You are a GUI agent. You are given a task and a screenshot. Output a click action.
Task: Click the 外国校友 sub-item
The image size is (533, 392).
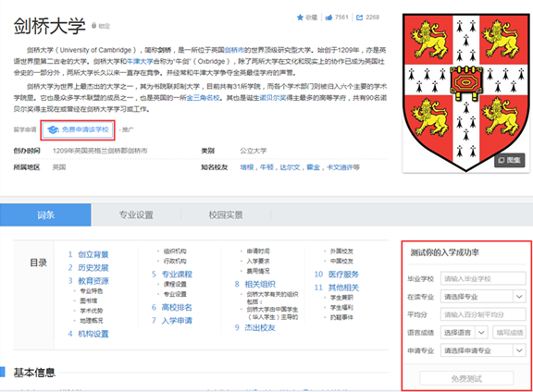pos(341,251)
